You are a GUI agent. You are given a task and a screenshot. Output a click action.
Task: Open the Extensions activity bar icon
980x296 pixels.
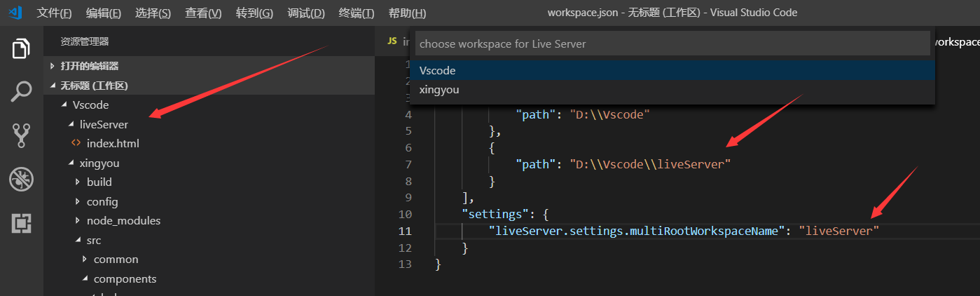(21, 223)
